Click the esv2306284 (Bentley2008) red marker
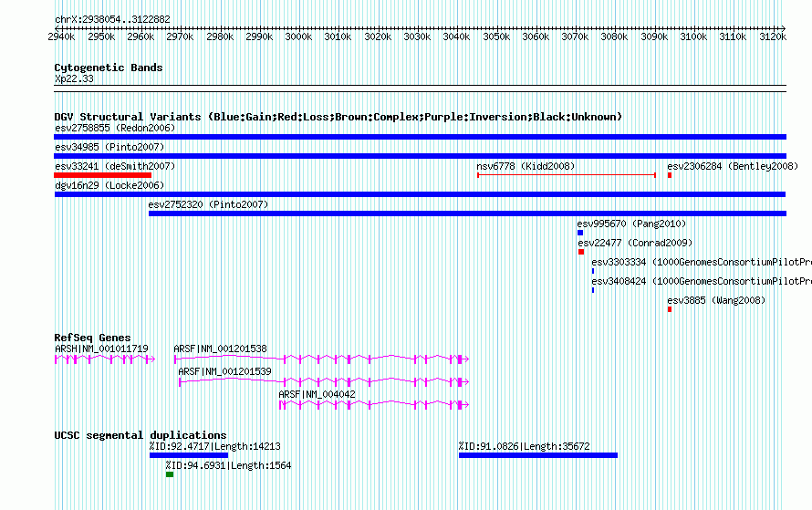The height and width of the screenshot is (510, 812). click(670, 175)
